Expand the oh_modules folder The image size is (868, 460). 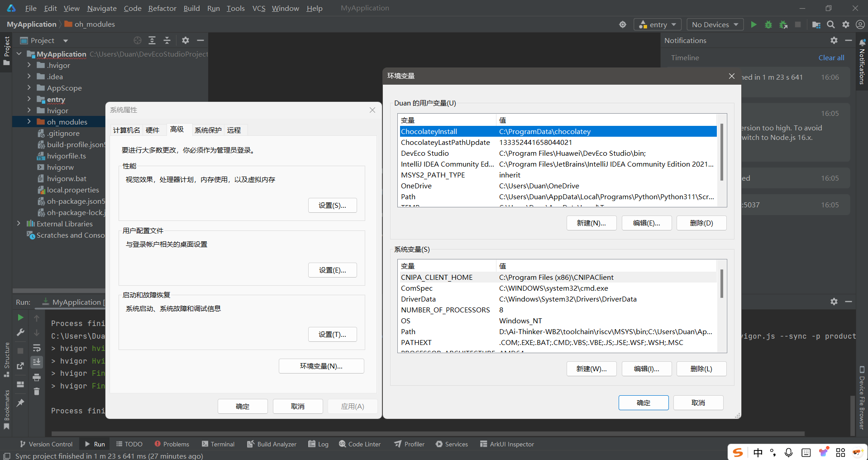click(x=29, y=122)
